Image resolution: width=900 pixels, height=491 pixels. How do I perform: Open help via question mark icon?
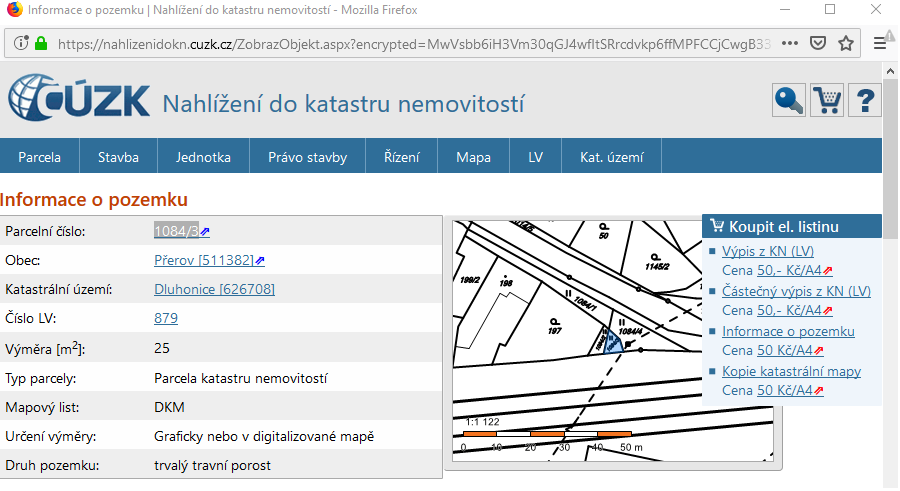click(864, 101)
